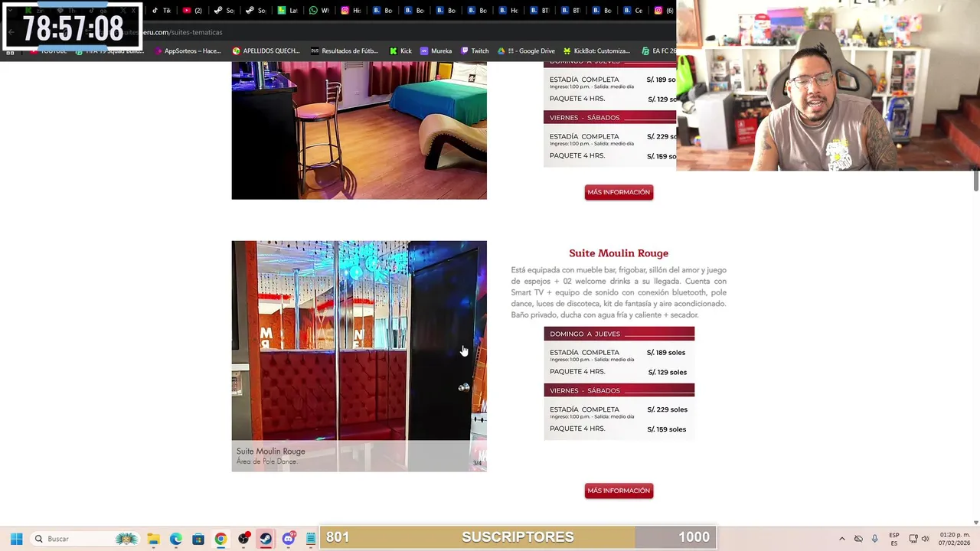Open Notepad app in taskbar
Viewport: 980px width, 551px height.
310,539
